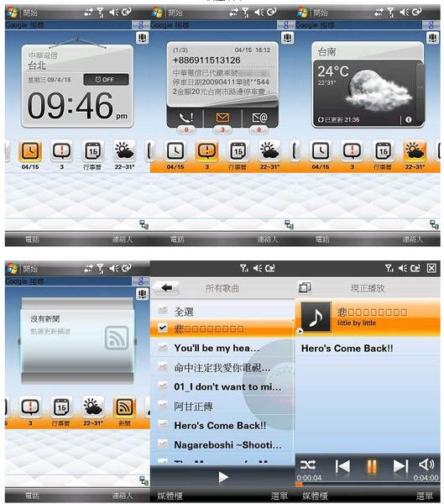Play selected songs from the 所有歌曲 list
444x504 pixels.
click(223, 477)
